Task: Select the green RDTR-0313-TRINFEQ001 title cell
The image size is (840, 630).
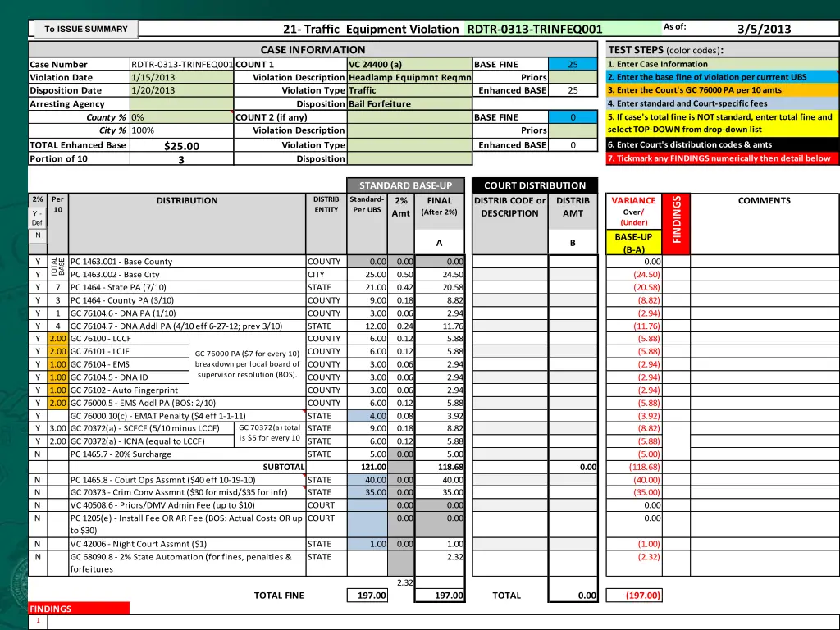Action: 564,29
